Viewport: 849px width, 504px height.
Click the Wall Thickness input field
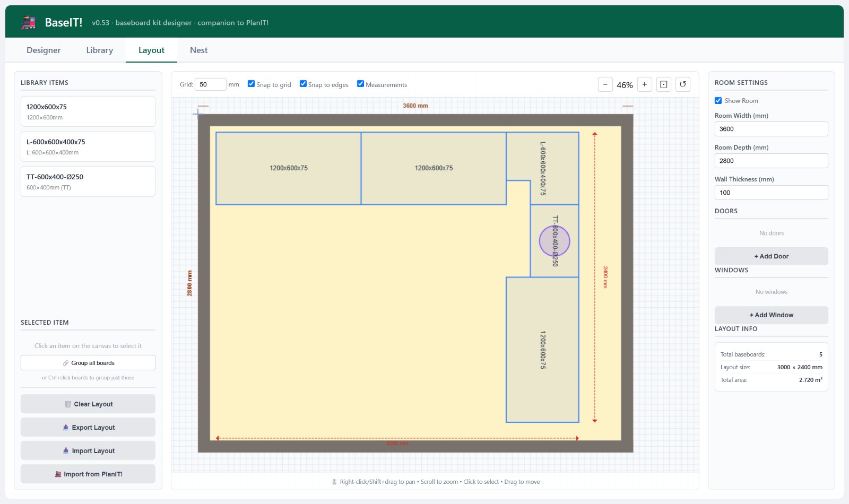pos(771,193)
